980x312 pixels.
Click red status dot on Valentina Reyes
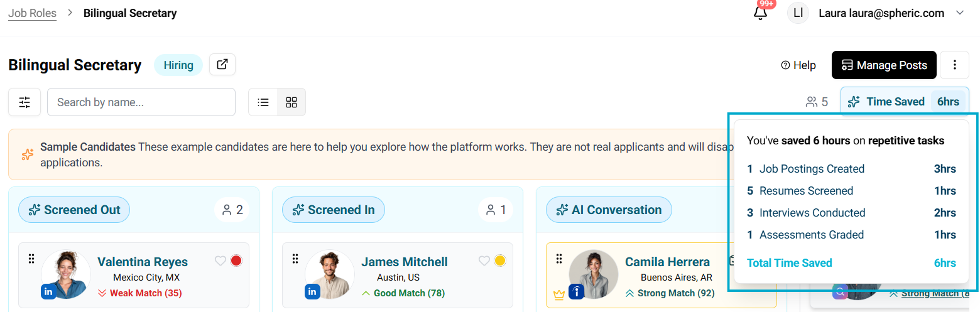(x=236, y=261)
